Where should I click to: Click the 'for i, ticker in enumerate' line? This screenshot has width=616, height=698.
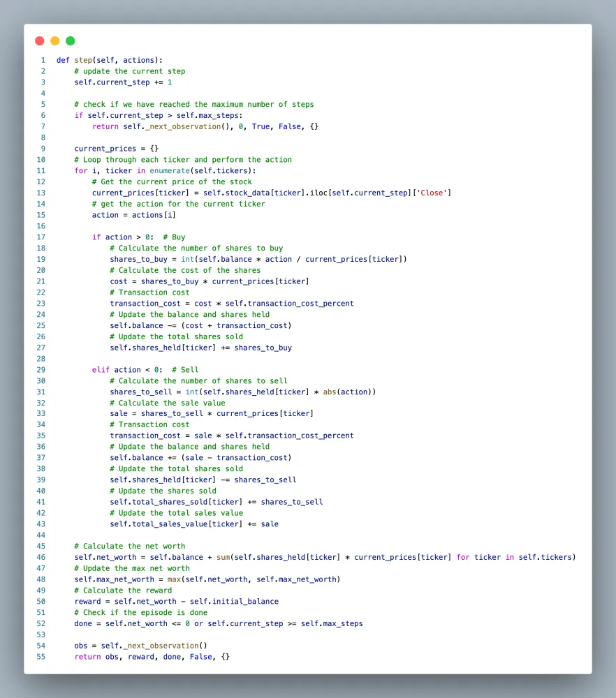coord(165,170)
